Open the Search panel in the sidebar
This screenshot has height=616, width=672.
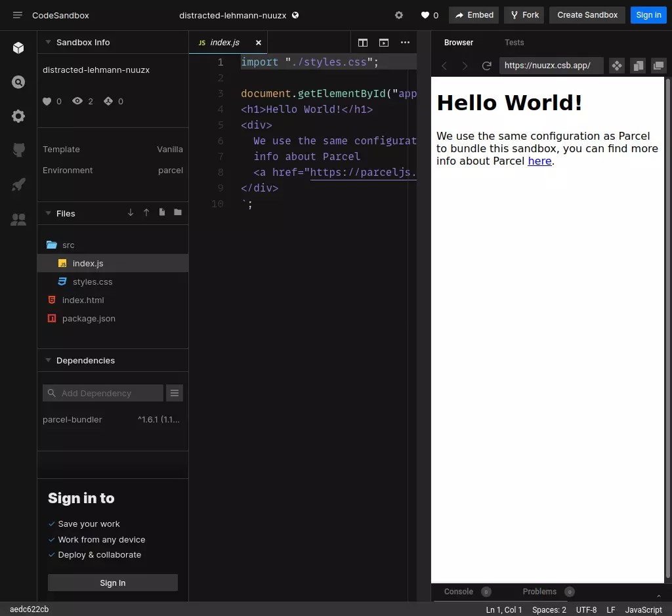(18, 82)
